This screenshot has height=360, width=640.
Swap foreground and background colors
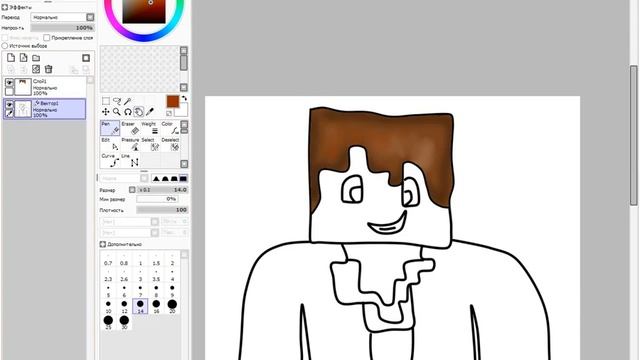[184, 98]
